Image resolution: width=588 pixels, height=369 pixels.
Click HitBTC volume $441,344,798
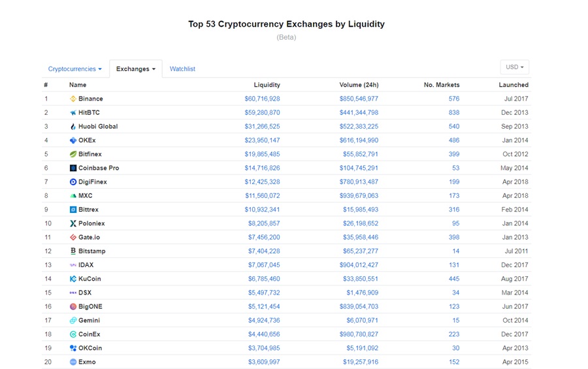(359, 112)
